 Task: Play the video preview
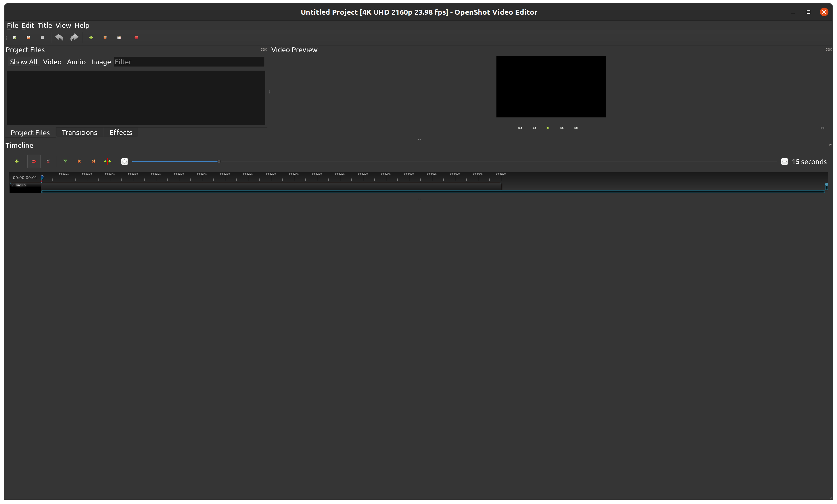pyautogui.click(x=547, y=128)
